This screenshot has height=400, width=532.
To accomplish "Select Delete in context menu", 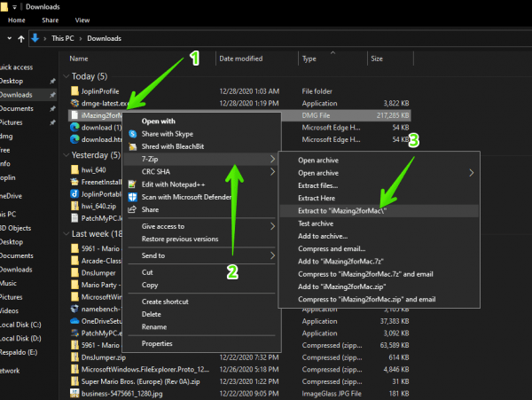I will (x=200, y=314).
